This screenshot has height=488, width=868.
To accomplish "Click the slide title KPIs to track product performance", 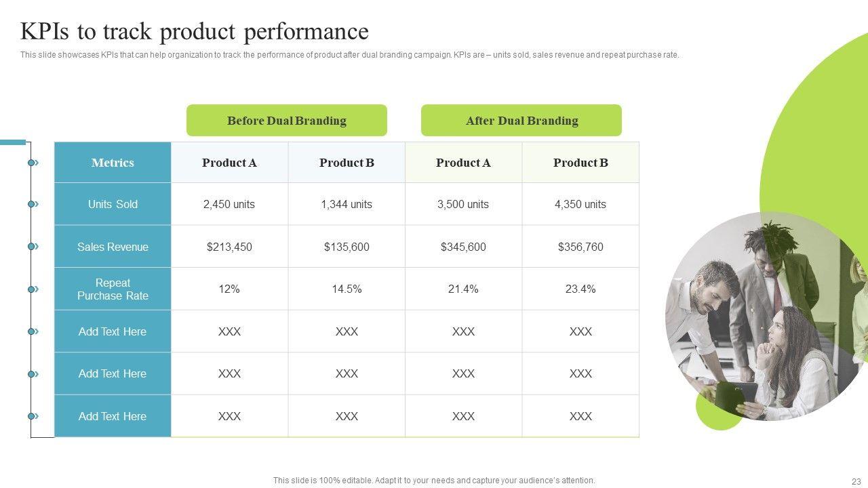I will pyautogui.click(x=195, y=32).
